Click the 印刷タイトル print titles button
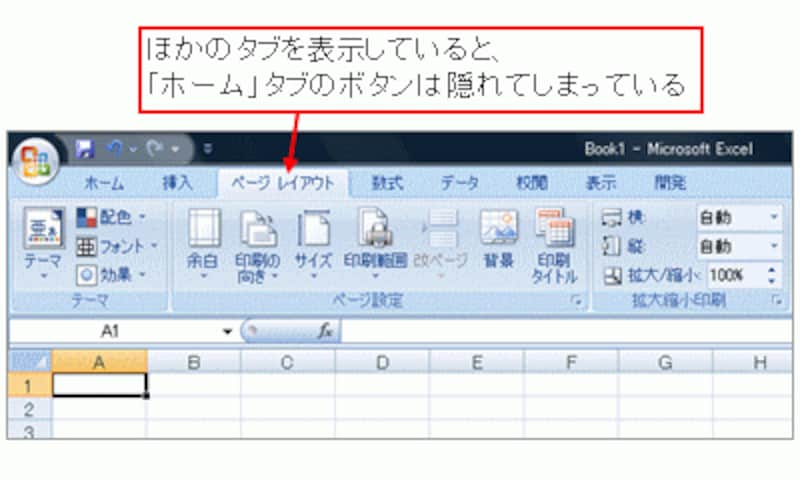 [x=555, y=246]
